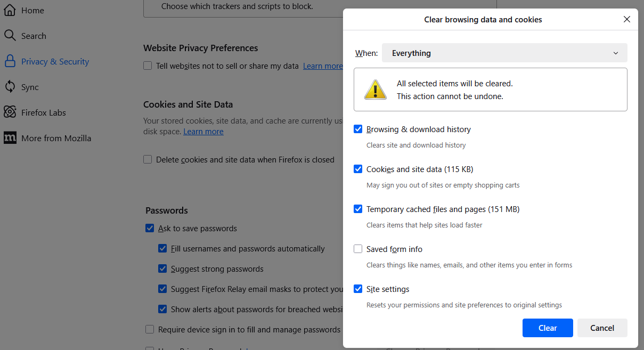Click the Sync arrows icon
The height and width of the screenshot is (350, 644).
pyautogui.click(x=10, y=87)
